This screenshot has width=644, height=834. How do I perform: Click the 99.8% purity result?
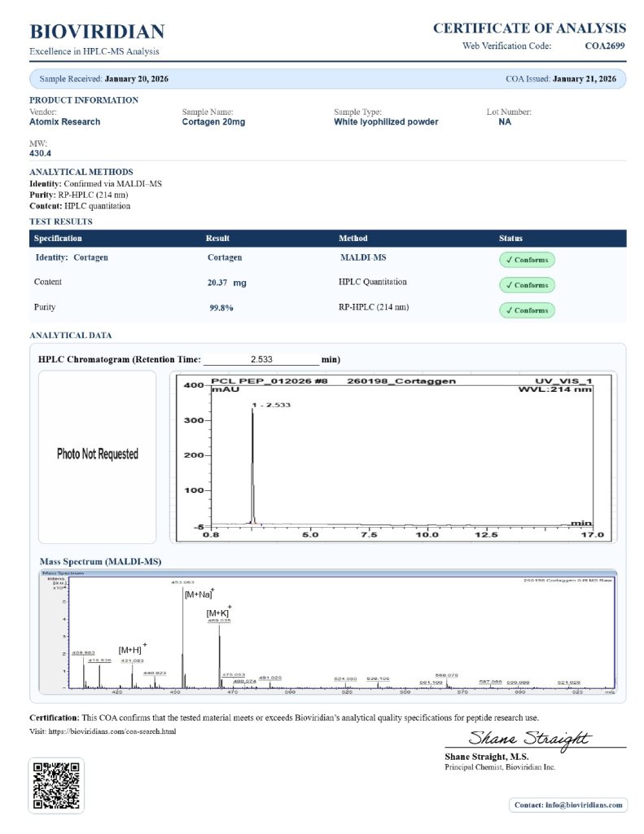pyautogui.click(x=221, y=309)
